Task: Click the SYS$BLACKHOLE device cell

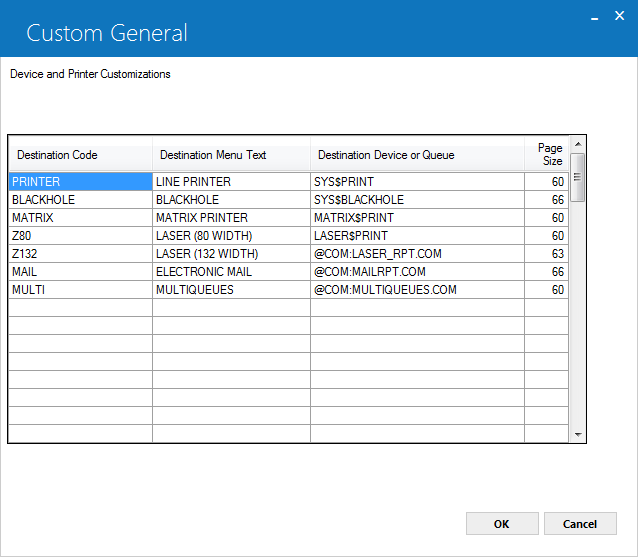Action: point(417,200)
